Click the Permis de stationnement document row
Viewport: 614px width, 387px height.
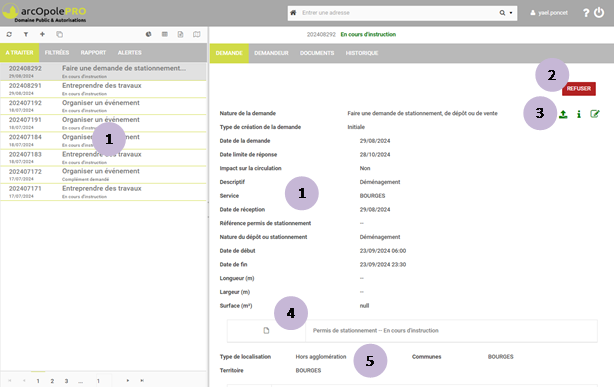pyautogui.click(x=412, y=331)
